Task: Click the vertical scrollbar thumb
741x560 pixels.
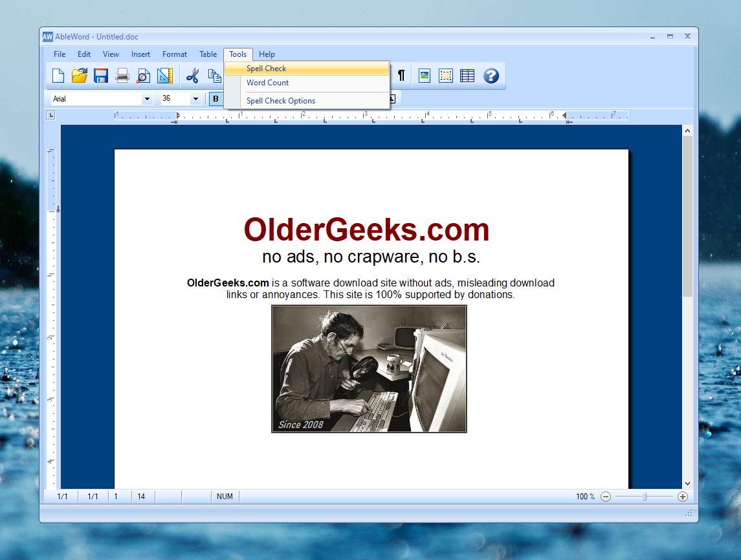Action: (687, 217)
